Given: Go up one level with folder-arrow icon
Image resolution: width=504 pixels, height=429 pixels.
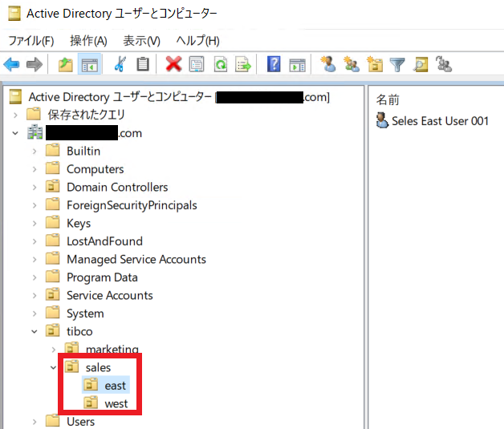Looking at the screenshot, I should [65, 64].
